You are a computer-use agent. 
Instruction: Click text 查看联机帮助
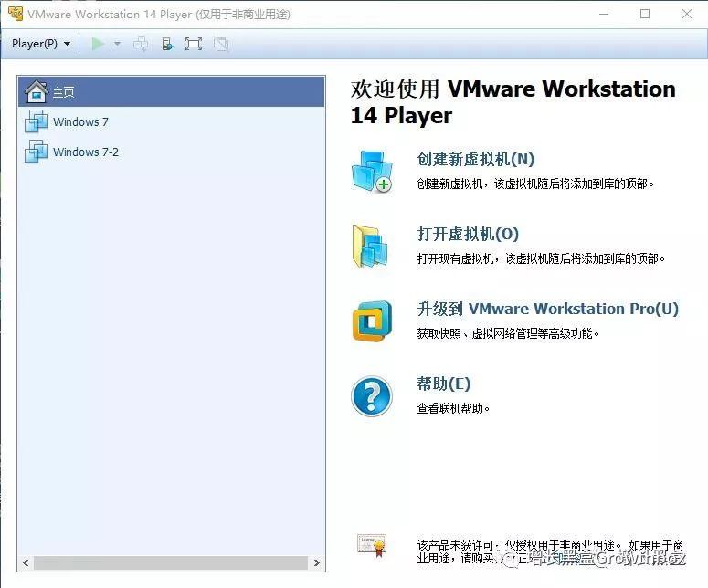click(x=453, y=408)
